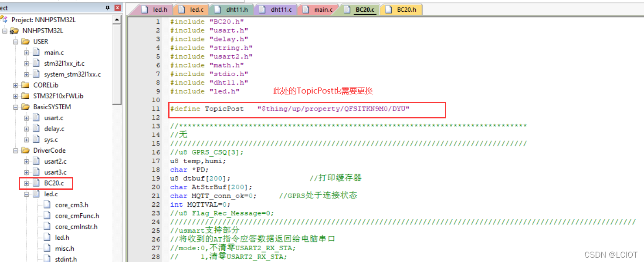Expand the sys.c file node

click(27, 140)
